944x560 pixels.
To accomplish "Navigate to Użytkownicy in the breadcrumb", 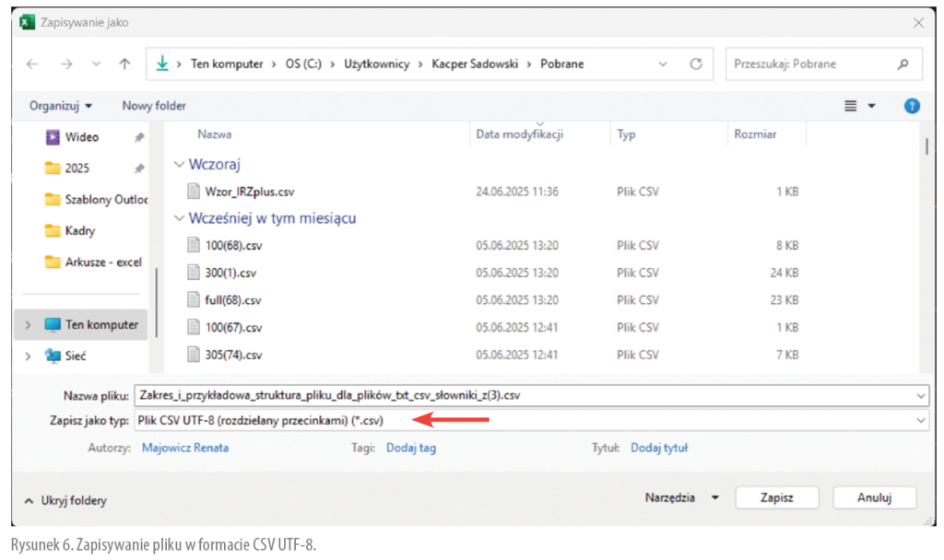I will [376, 64].
